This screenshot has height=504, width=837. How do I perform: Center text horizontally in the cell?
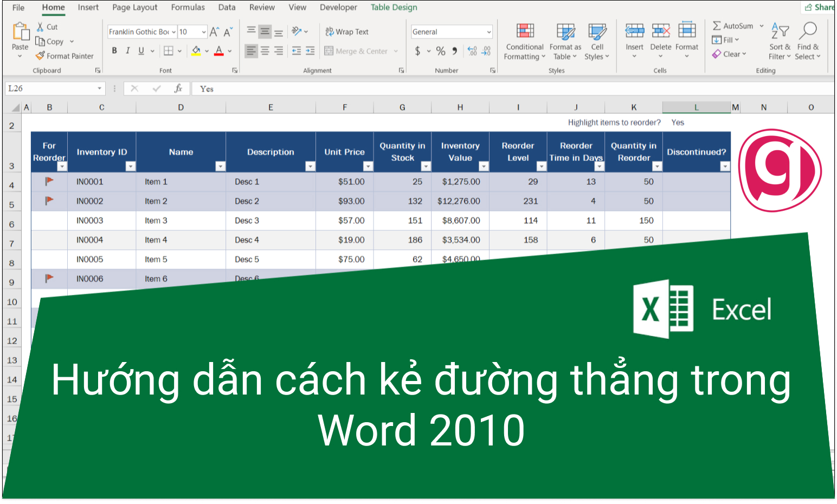(x=265, y=51)
